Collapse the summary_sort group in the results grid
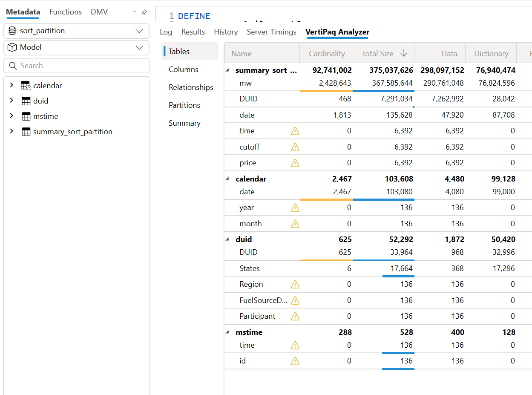This screenshot has width=532, height=395. click(x=227, y=69)
